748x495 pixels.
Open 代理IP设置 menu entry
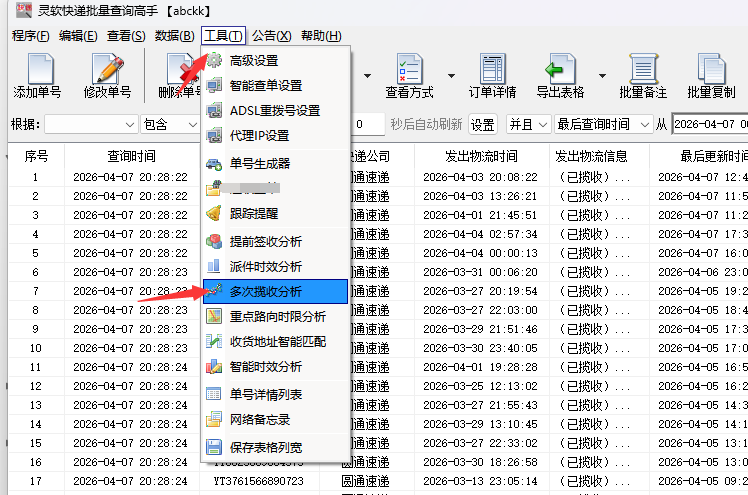coord(259,135)
